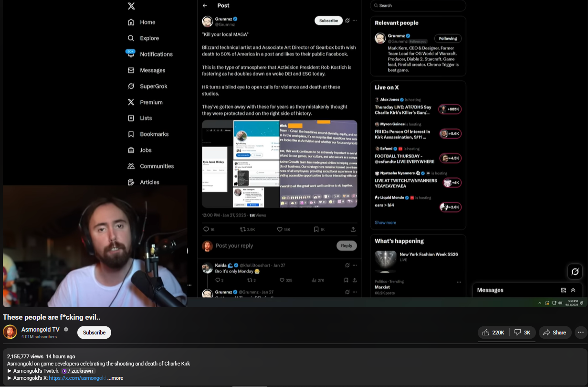Open Windows notification bell in tray

[583, 303]
